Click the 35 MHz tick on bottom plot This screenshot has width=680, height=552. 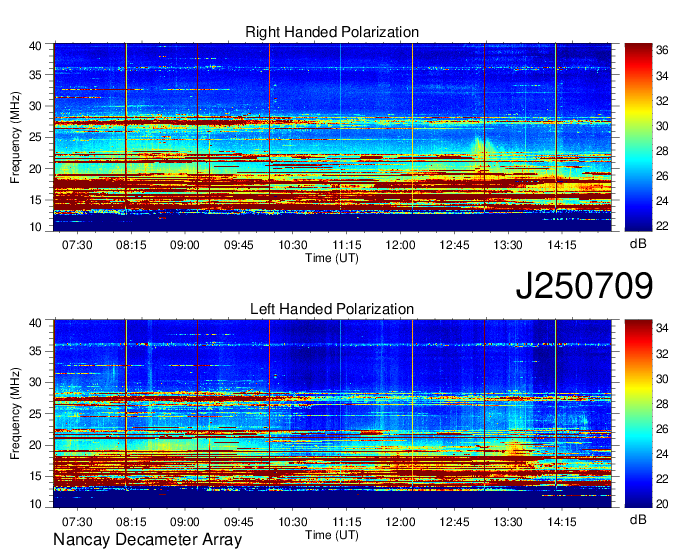[x=35, y=351]
